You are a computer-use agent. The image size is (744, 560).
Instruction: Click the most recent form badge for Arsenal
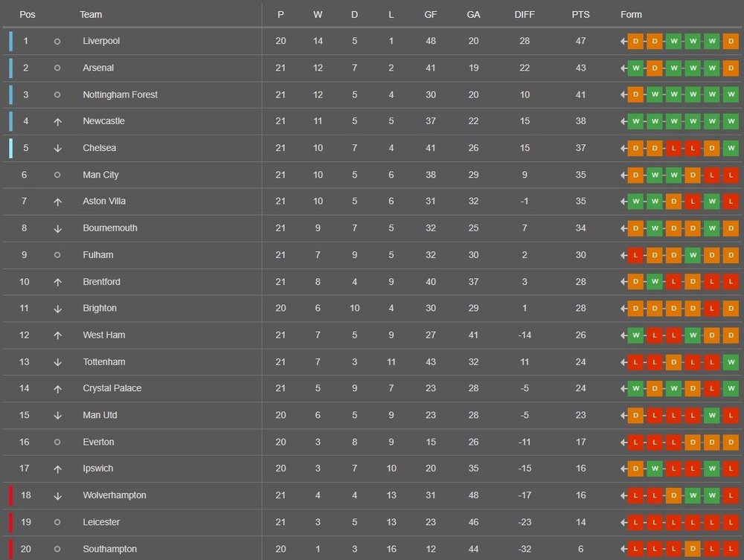731,68
